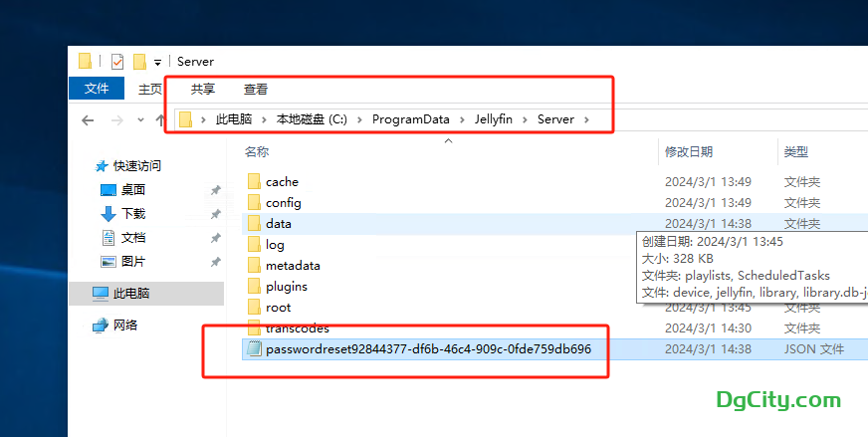Open the recent locations dropdown arrow
The image size is (868, 437).
[140, 119]
